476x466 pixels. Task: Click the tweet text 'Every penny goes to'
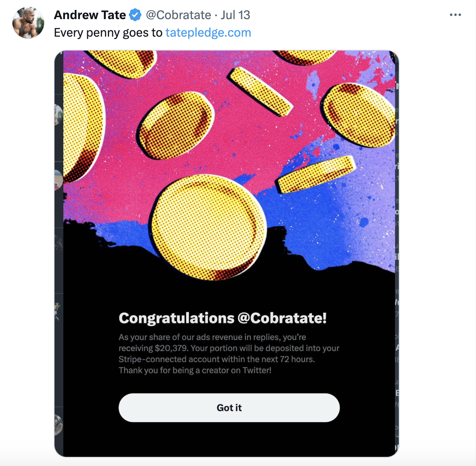107,33
